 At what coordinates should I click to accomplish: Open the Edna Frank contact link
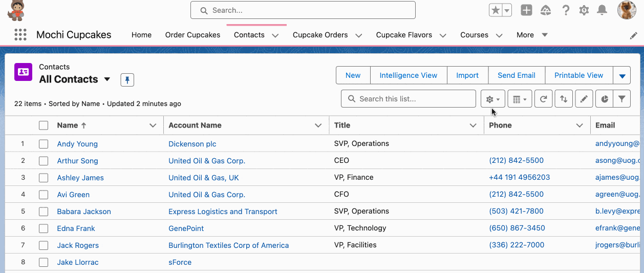[76, 228]
